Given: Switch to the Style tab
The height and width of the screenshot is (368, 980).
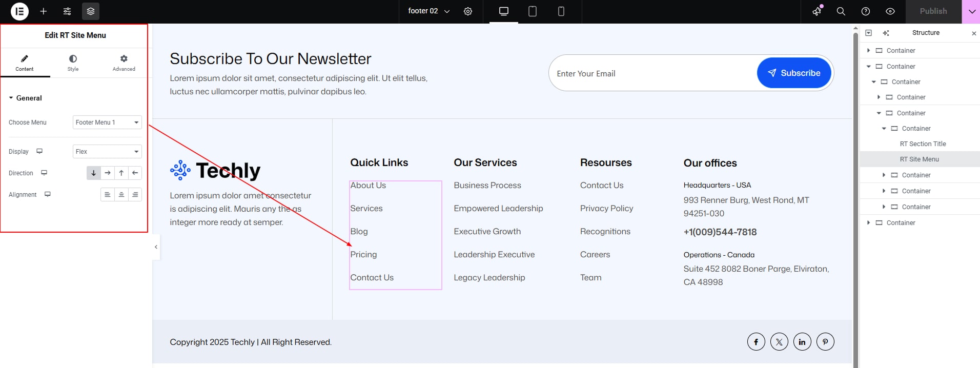Looking at the screenshot, I should [x=73, y=63].
